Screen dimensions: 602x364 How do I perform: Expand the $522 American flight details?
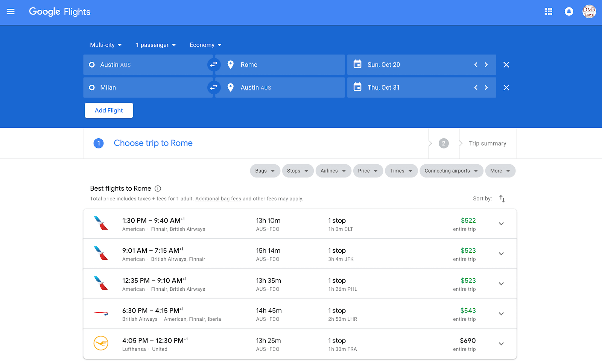[501, 223]
